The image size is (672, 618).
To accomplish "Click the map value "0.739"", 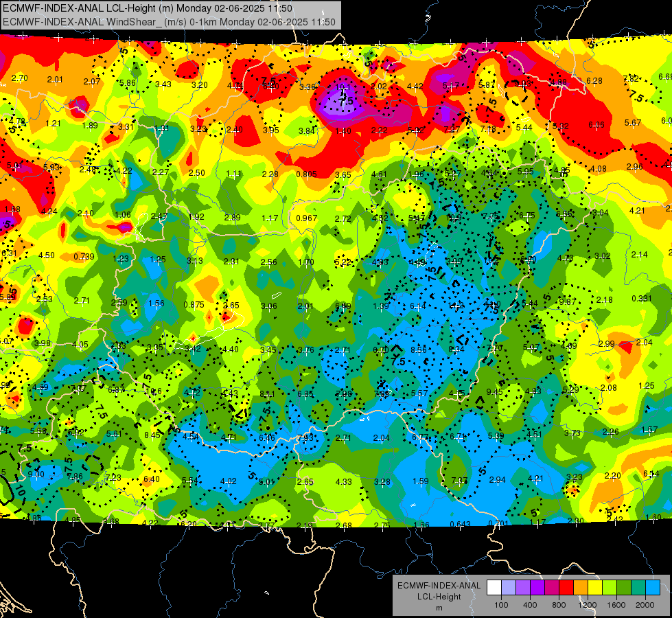I will coord(84,256).
